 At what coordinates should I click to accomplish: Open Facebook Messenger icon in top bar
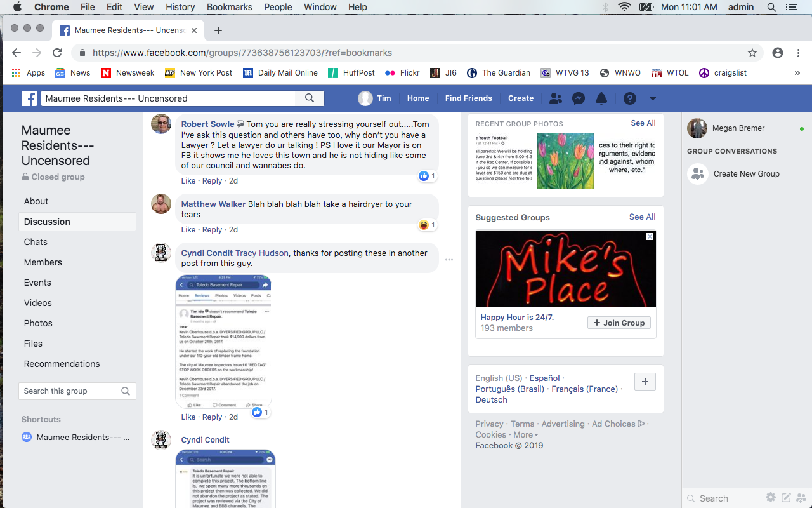tap(578, 98)
